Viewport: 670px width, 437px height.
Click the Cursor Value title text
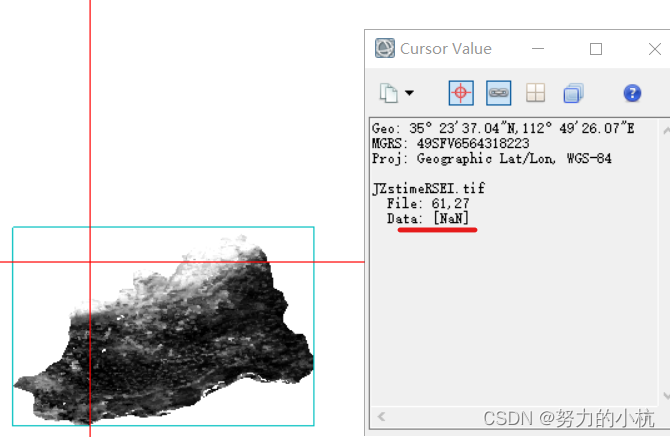[446, 48]
